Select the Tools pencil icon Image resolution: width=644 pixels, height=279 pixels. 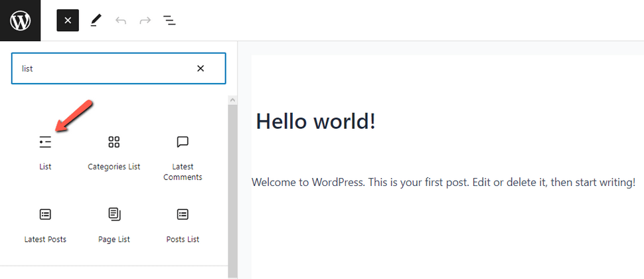point(96,21)
